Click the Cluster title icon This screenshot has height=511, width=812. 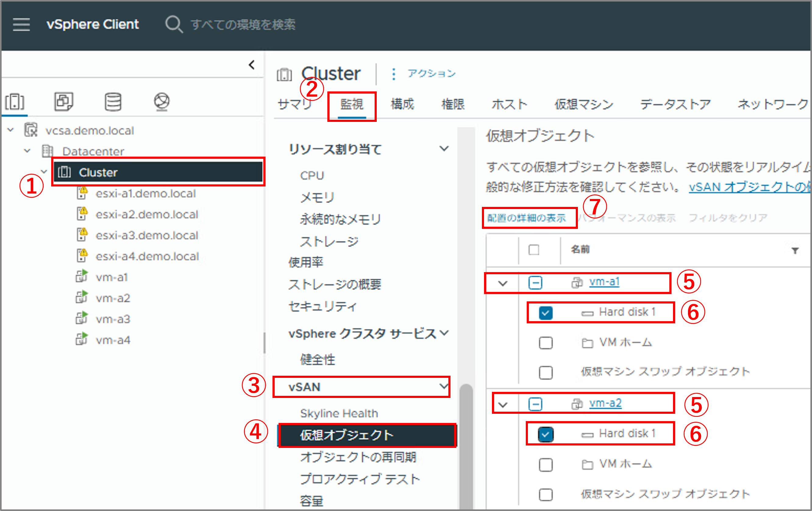[284, 74]
